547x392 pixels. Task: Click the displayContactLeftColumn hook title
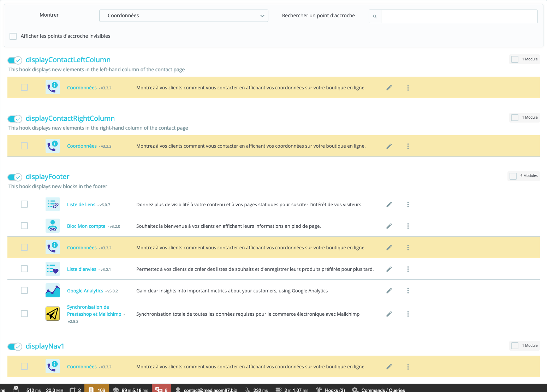[68, 60]
